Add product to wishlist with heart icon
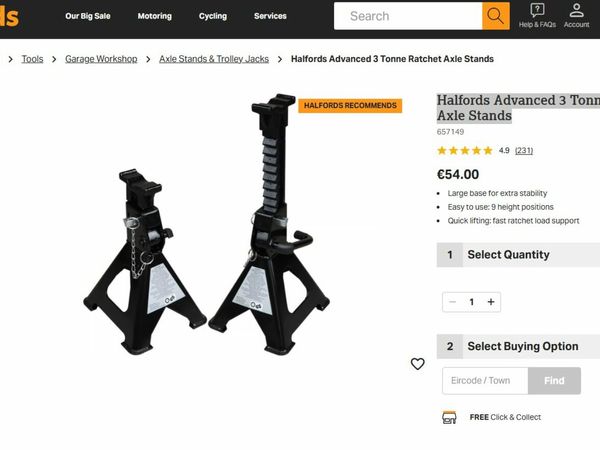This screenshot has width=600, height=450. click(x=417, y=364)
